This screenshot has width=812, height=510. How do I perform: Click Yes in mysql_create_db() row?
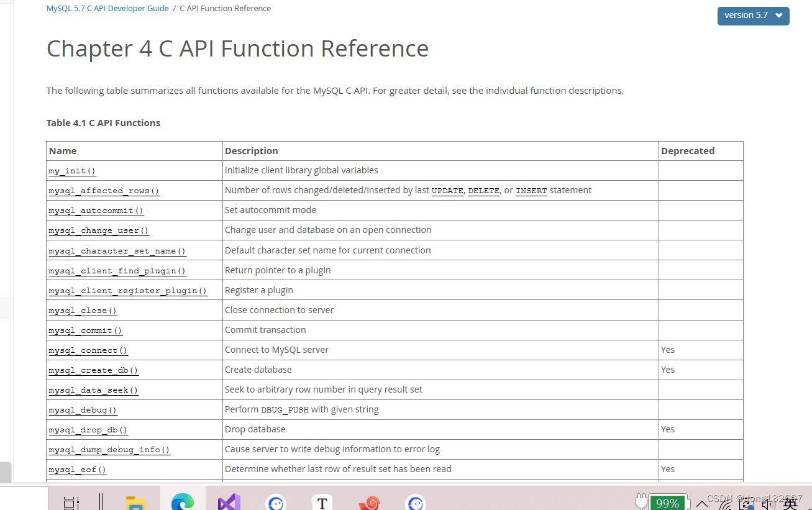pyautogui.click(x=668, y=370)
